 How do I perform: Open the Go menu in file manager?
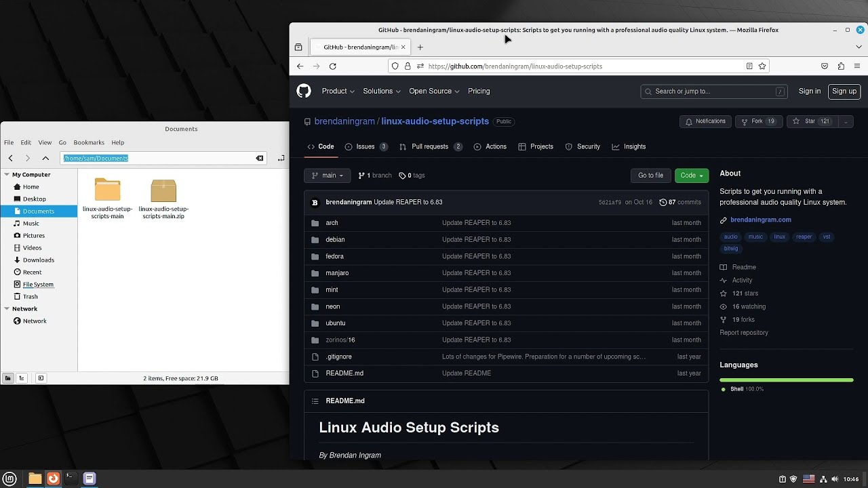(x=62, y=143)
